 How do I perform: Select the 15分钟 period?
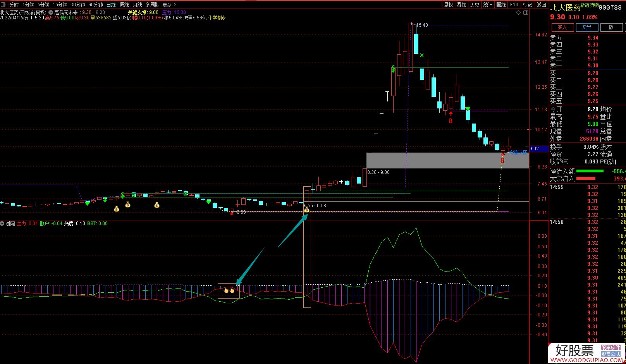coord(60,5)
